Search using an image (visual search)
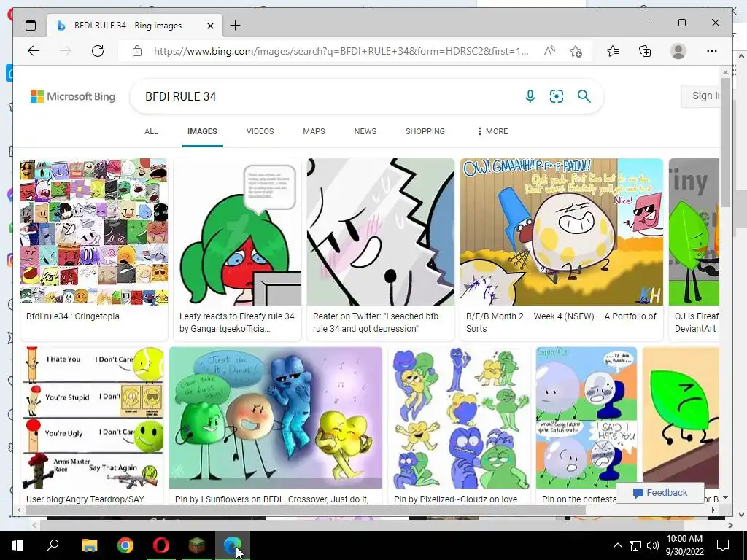 557,96
